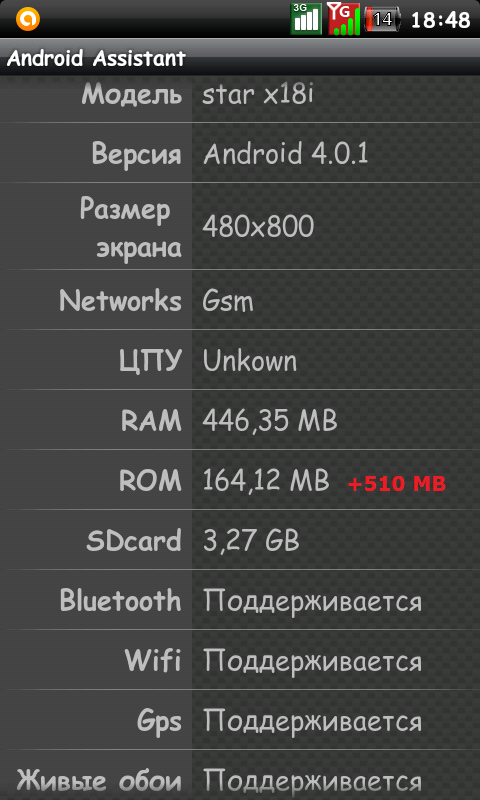Tap the Wifi Поддерживается row
480x800 pixels.
click(240, 660)
